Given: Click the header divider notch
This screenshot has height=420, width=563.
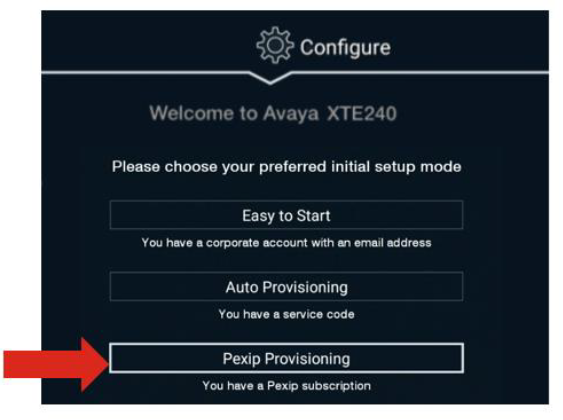Looking at the screenshot, I should 270,78.
